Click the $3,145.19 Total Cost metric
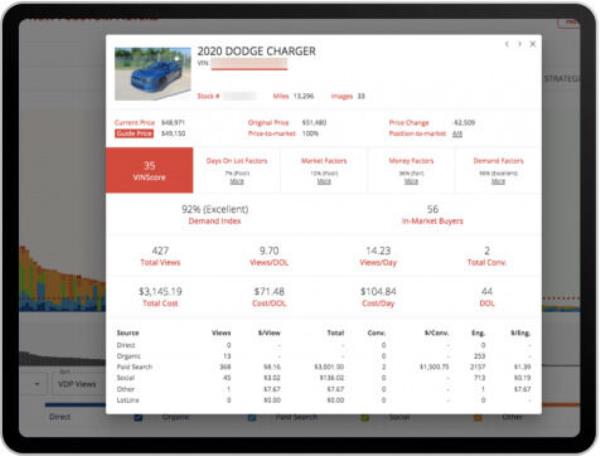Image resolution: width=600 pixels, height=456 pixels. click(x=160, y=297)
